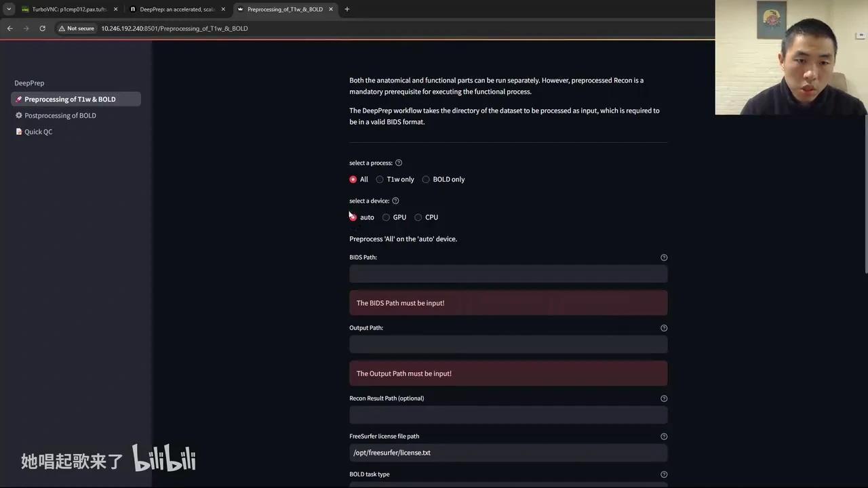Switch to the TurboVNC browser tab
The width and height of the screenshot is (868, 488).
(68, 9)
